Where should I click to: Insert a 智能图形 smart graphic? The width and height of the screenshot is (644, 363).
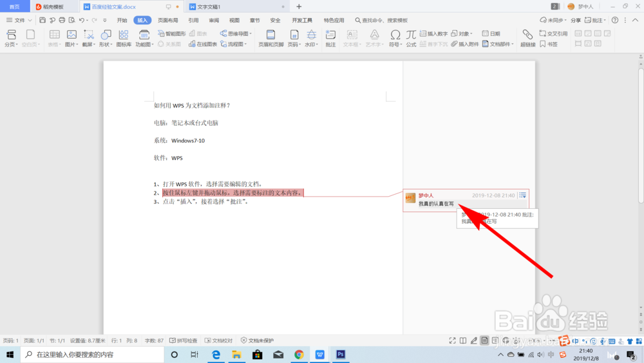pos(172,34)
